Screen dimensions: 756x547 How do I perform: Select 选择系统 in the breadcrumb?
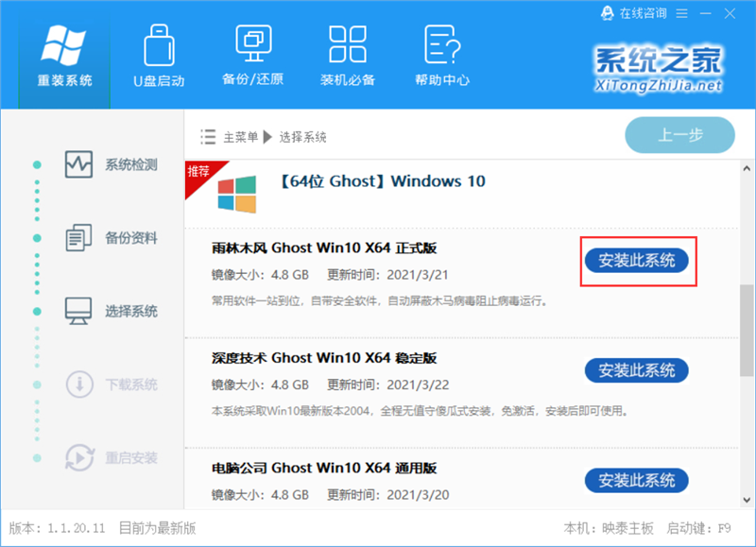point(303,136)
